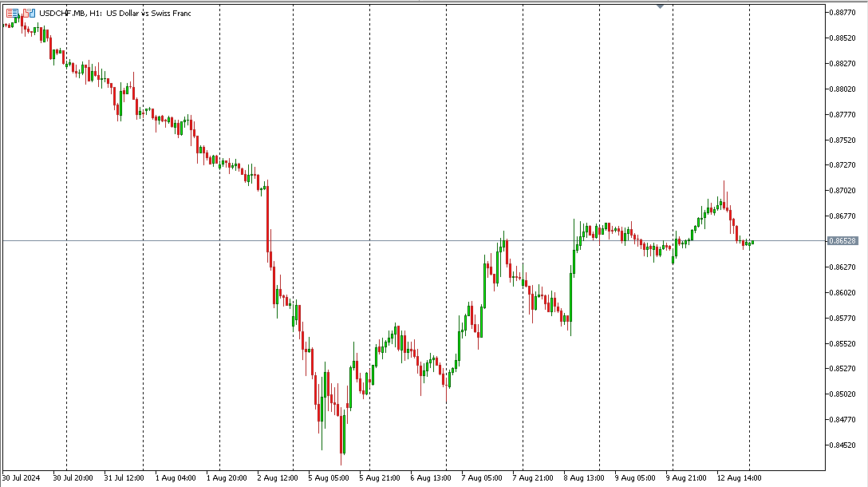Click the 0.87520 price scale label
Screen dimensions: 868x487
coord(842,140)
